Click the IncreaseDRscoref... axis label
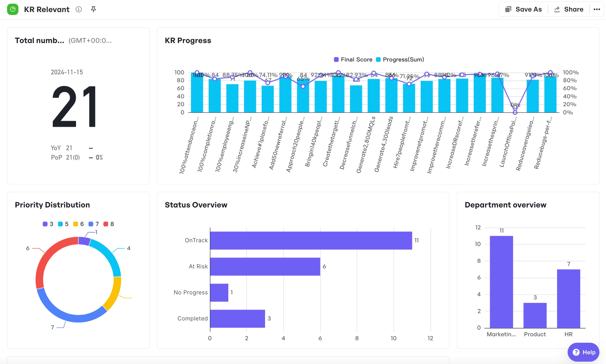This screenshot has width=606, height=364. click(x=455, y=142)
